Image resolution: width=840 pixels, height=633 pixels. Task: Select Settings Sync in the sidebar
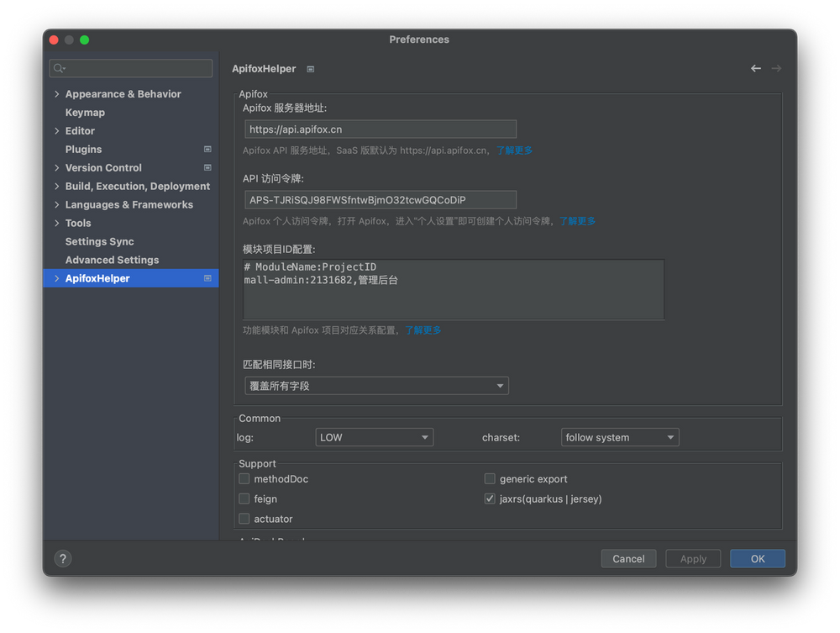[x=101, y=241]
